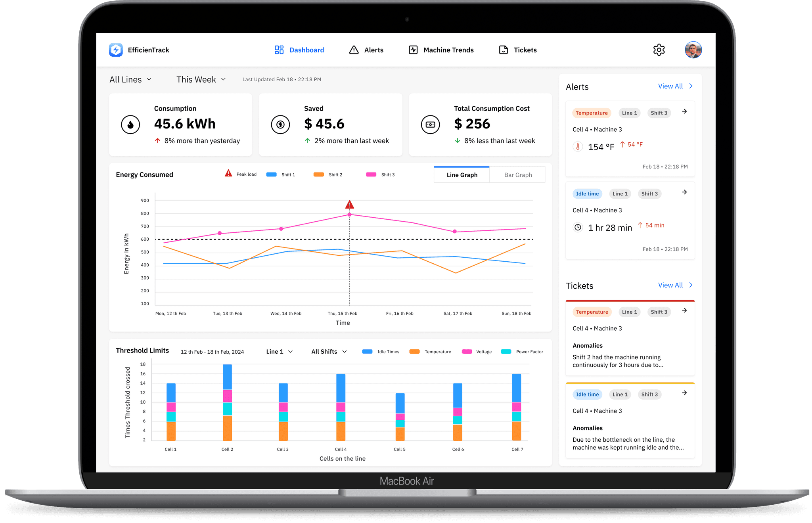Click the peak load warning marker on graph
This screenshot has height=523, width=812.
point(349,205)
